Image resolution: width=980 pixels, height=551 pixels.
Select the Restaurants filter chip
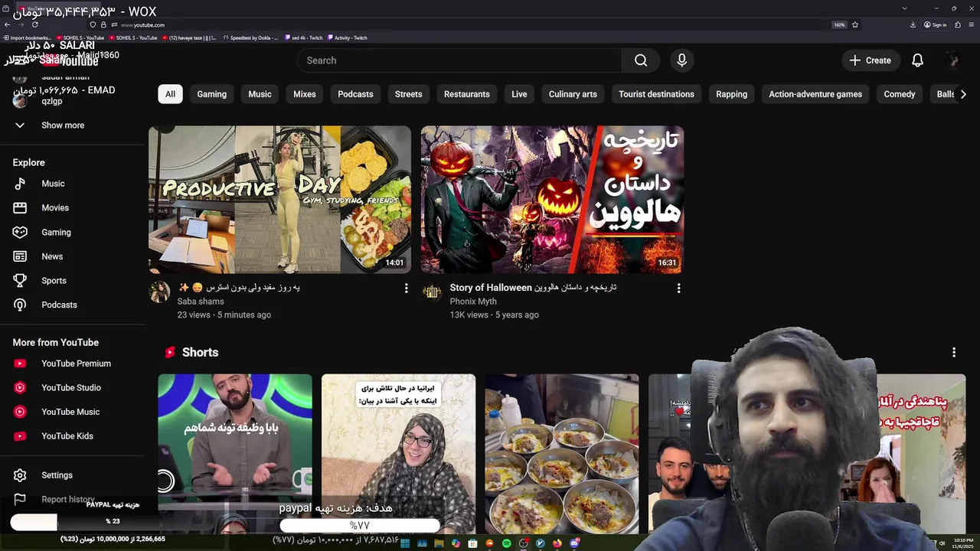(467, 94)
